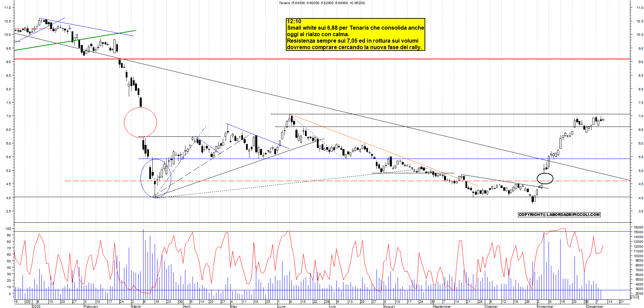644x308 pixels.
Task: Click the COPYRIGHT@ LABORSADEIPICCOLI.COM label
Action: [559, 215]
